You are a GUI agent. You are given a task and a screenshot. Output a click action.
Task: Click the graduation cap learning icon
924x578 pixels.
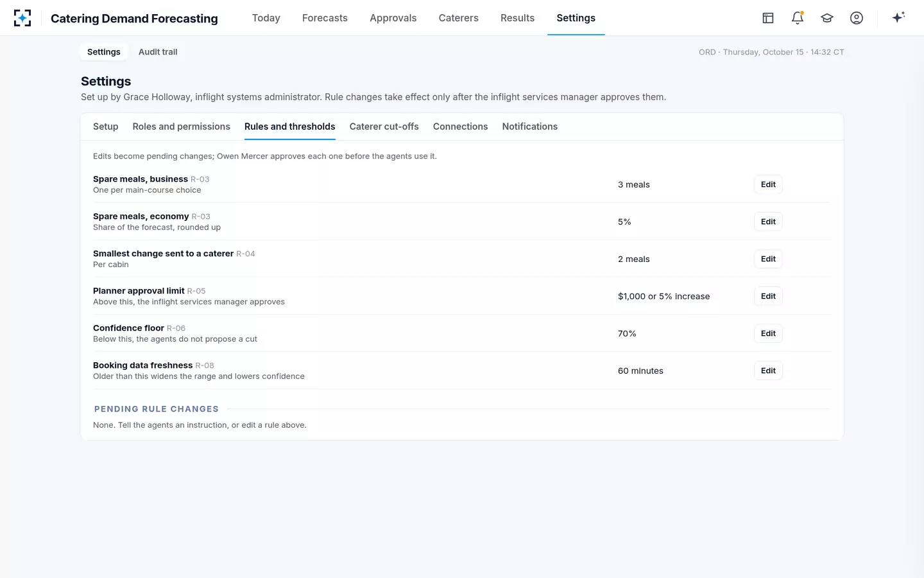(x=827, y=18)
